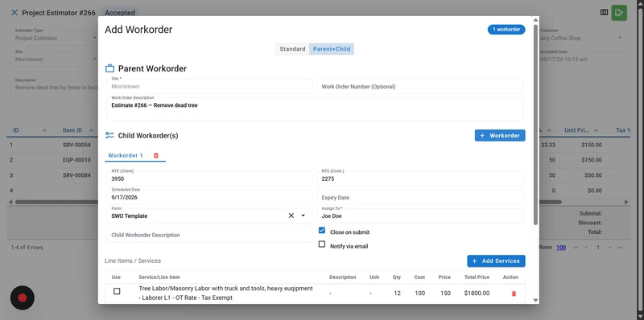Go to the previous page arrow in the pagination
644x320 pixels.
coord(586,248)
